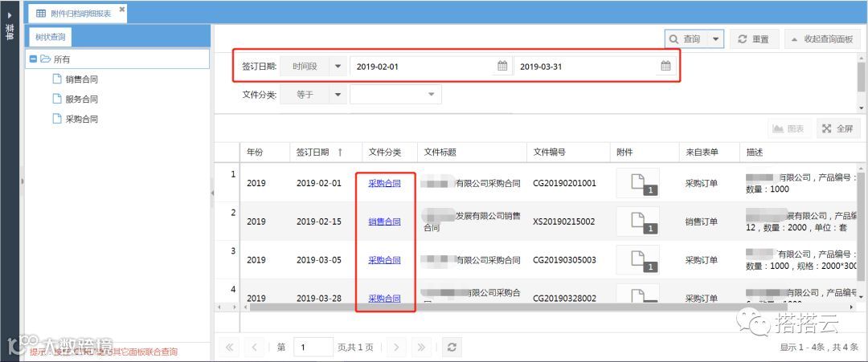
Task: Open the 等于 operator dropdown
Action: (x=338, y=95)
